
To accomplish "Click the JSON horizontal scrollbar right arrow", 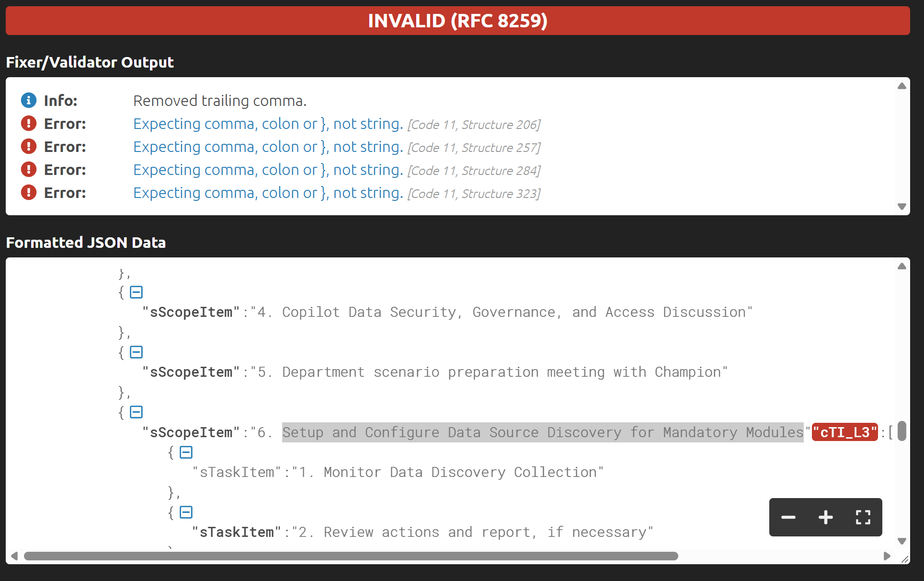I will click(x=887, y=556).
